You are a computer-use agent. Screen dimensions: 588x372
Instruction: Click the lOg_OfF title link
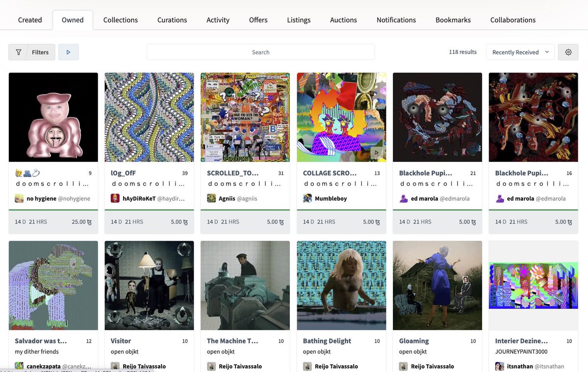pos(123,173)
